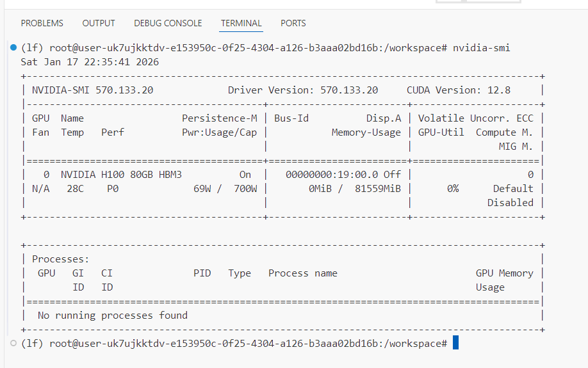Viewport: 588px width, 368px height.
Task: Click 'No running processes found' message
Action: 113,316
